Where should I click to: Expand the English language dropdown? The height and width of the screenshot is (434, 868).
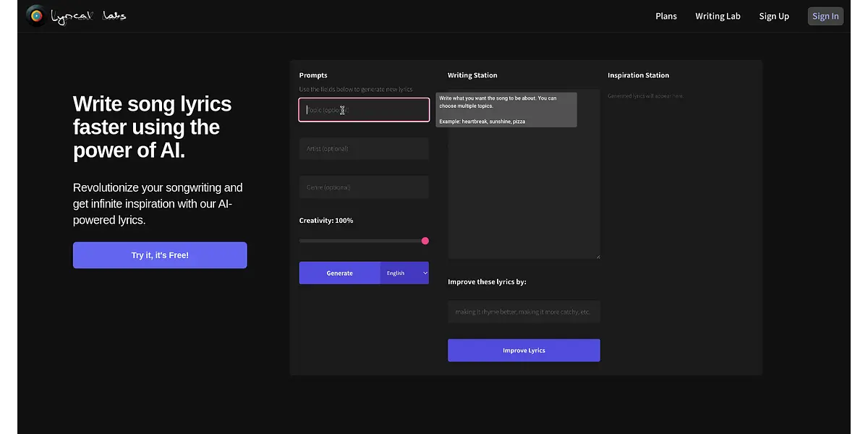[x=405, y=273]
